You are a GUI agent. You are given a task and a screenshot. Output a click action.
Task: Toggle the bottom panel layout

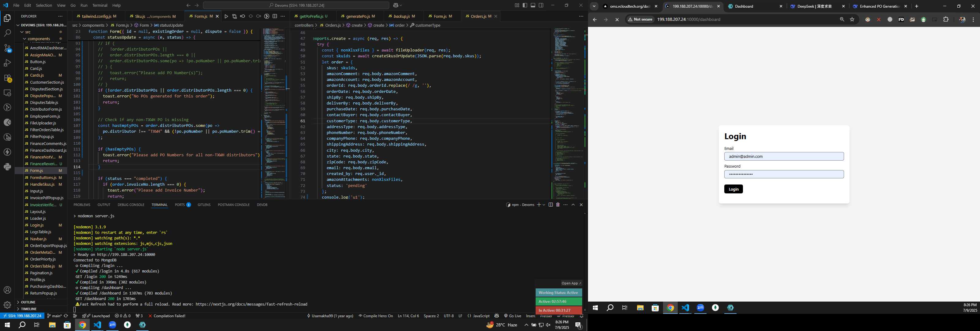pos(533,5)
